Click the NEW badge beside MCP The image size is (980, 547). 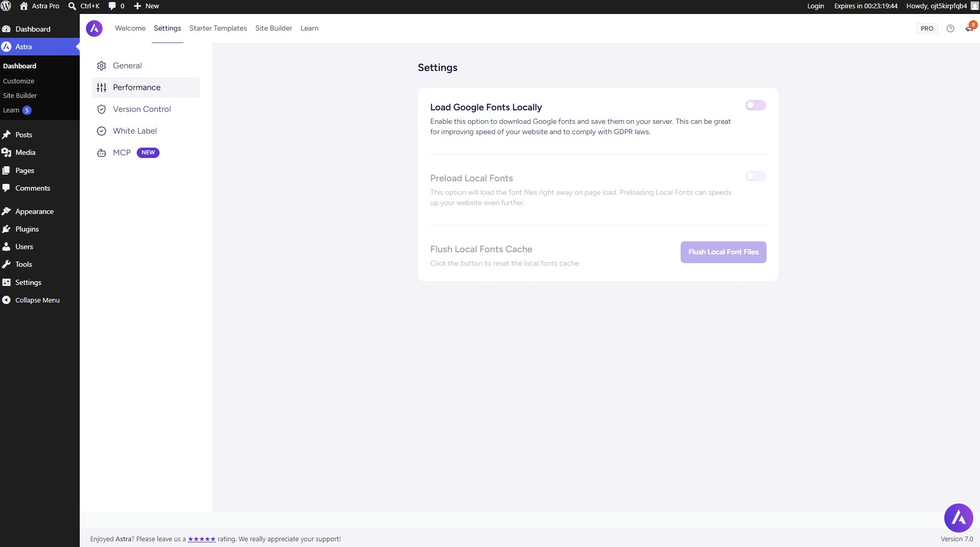[148, 153]
